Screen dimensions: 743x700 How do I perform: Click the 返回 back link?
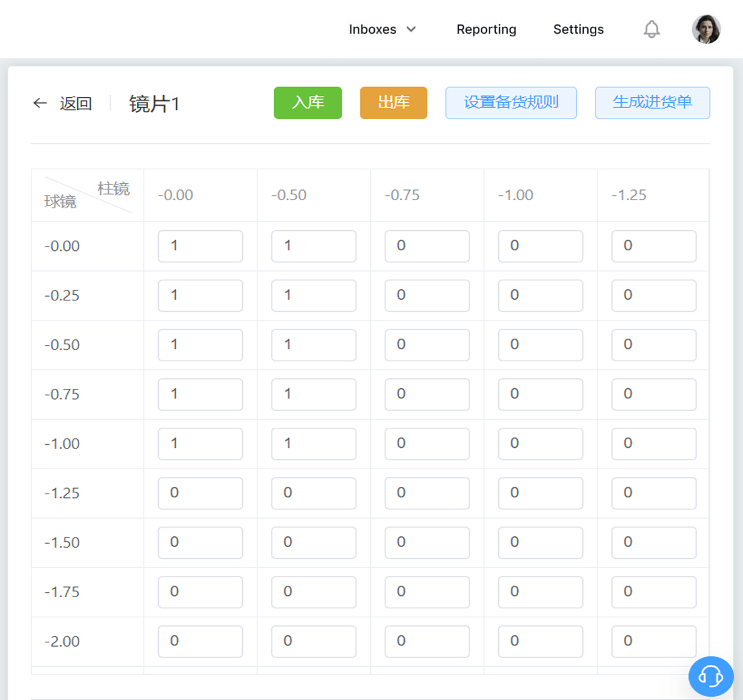pos(75,103)
